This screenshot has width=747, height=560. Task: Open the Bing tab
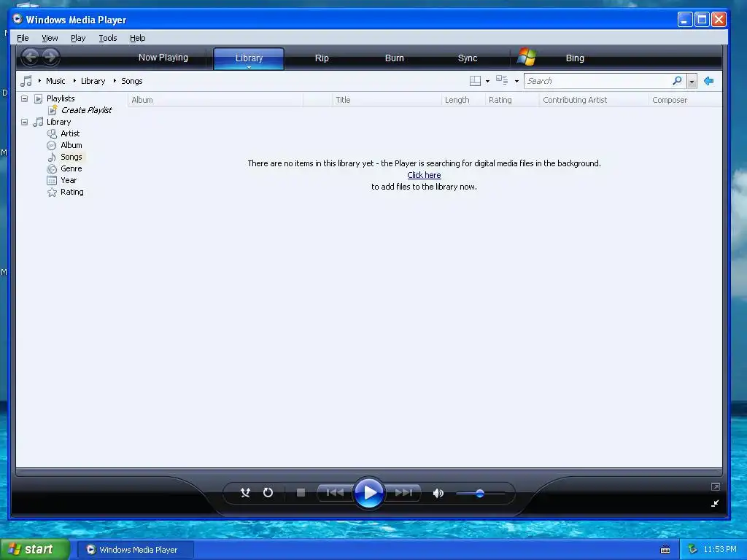575,58
